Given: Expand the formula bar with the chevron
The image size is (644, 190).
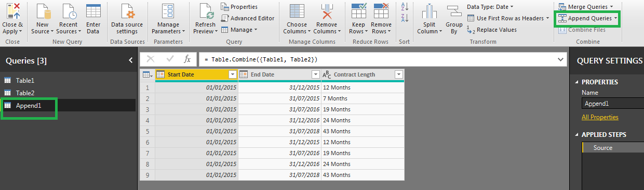Looking at the screenshot, I should click(560, 59).
